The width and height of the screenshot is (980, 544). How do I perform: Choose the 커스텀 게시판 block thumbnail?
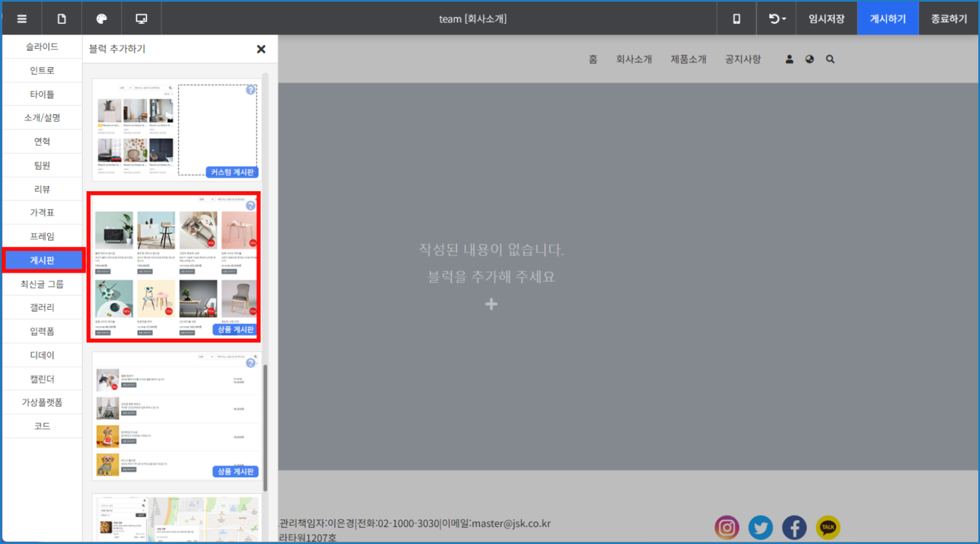176,129
